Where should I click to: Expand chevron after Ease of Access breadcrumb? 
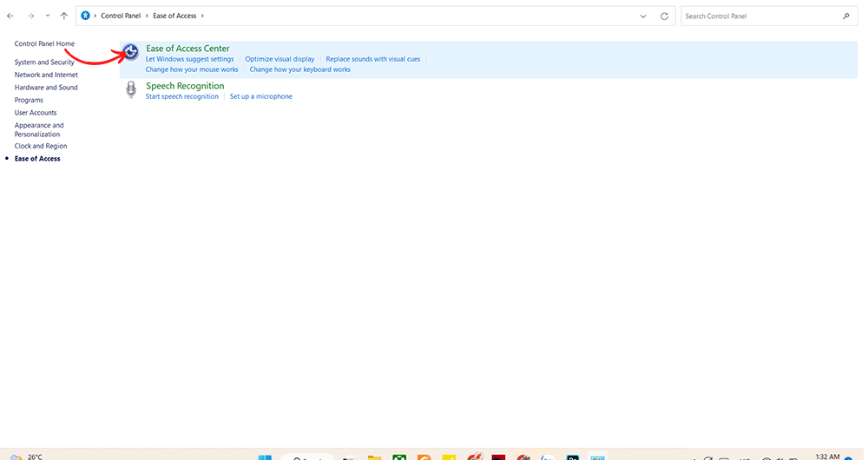(202, 16)
